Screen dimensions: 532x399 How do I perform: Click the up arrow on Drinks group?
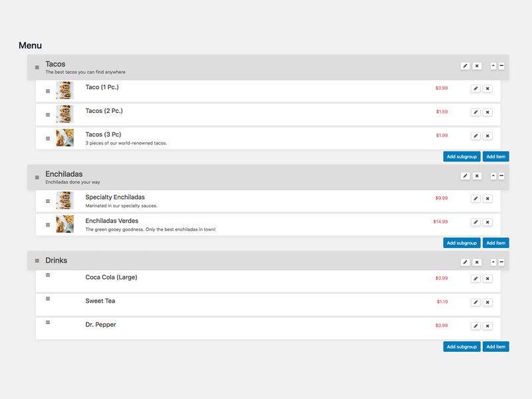(493, 262)
